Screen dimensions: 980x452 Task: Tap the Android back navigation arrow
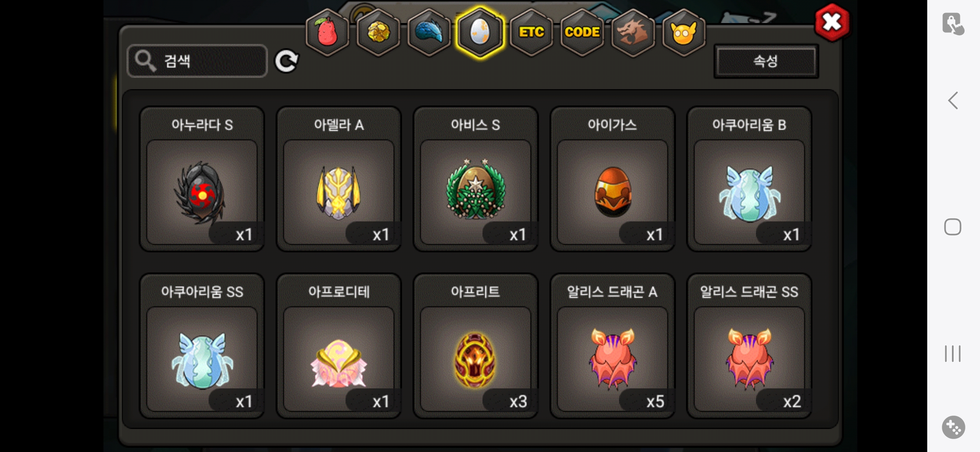(x=953, y=100)
